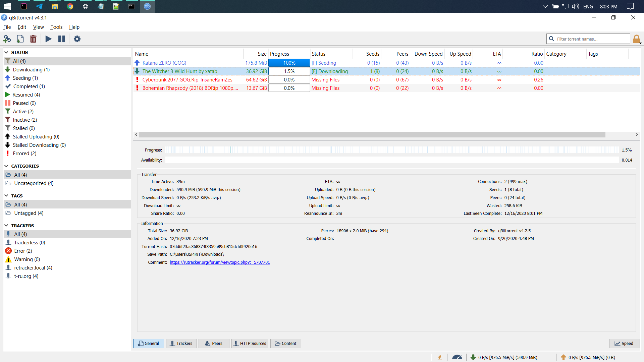Viewport: 644px width, 362px height.
Task: Click the Add Torrent File toolbar icon
Action: pyautogui.click(x=20, y=39)
